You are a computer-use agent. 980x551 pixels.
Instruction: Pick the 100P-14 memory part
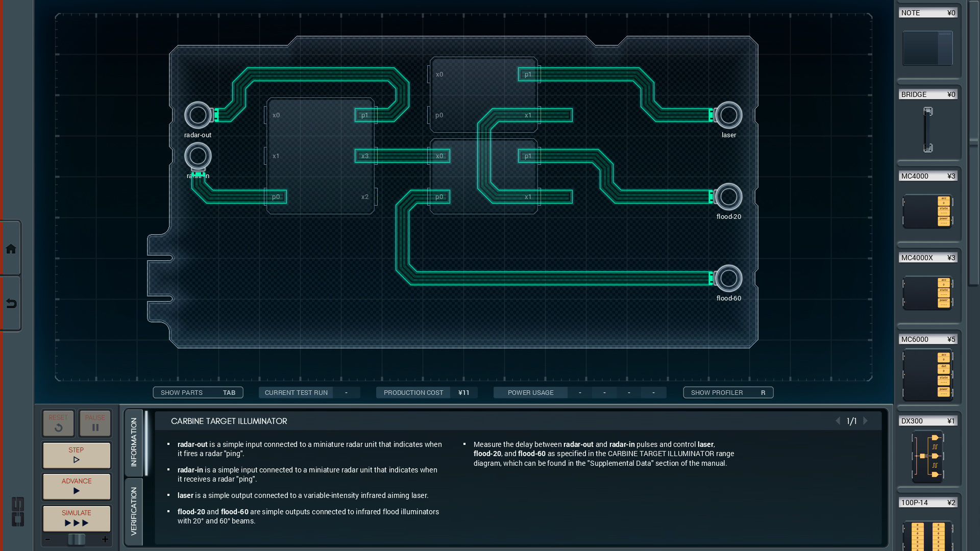(927, 535)
